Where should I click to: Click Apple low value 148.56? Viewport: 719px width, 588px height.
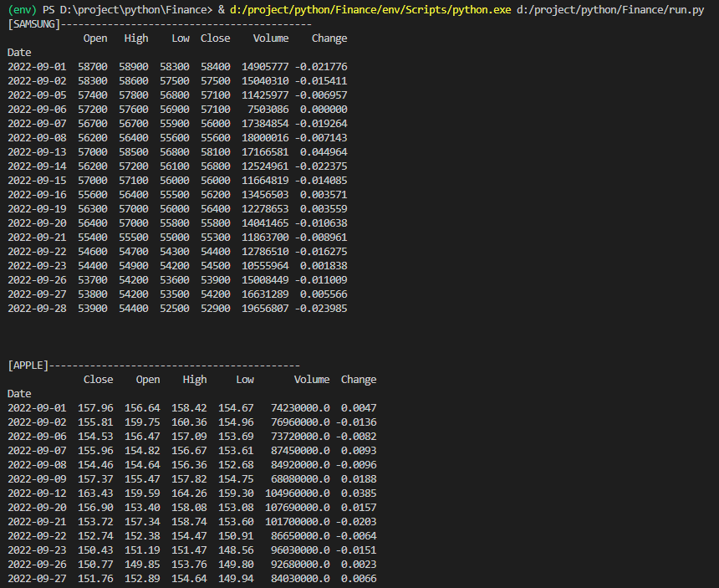point(236,550)
